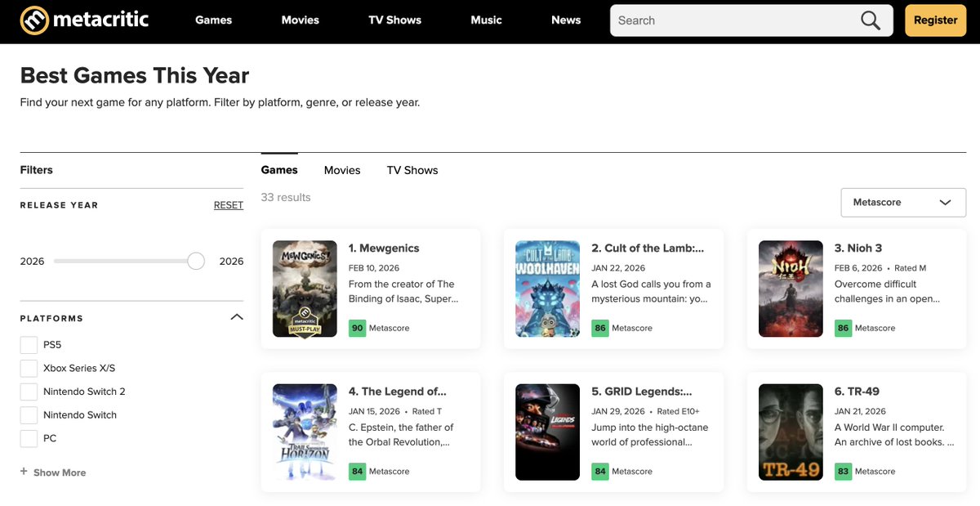The width and height of the screenshot is (980, 506).
Task: Click the release year slider handle
Action: point(196,262)
